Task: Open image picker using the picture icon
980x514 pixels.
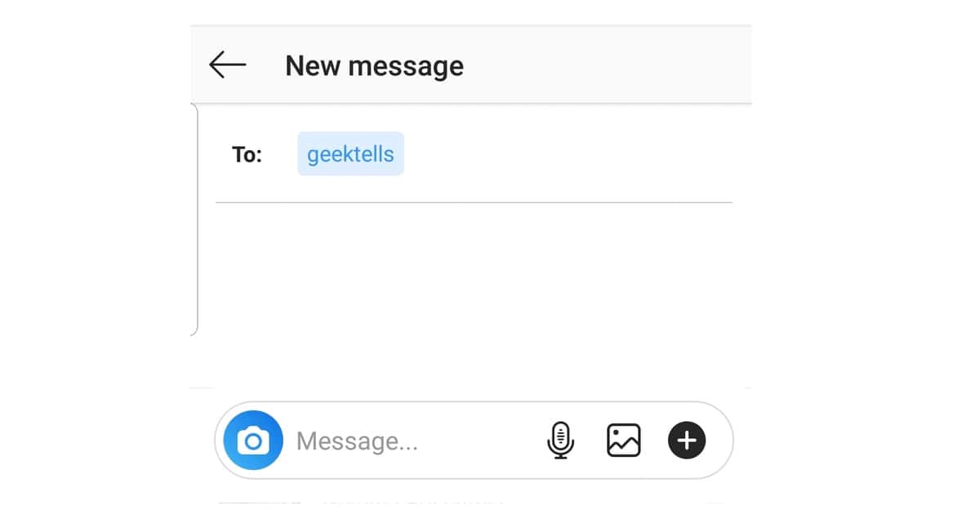Action: [x=624, y=441]
